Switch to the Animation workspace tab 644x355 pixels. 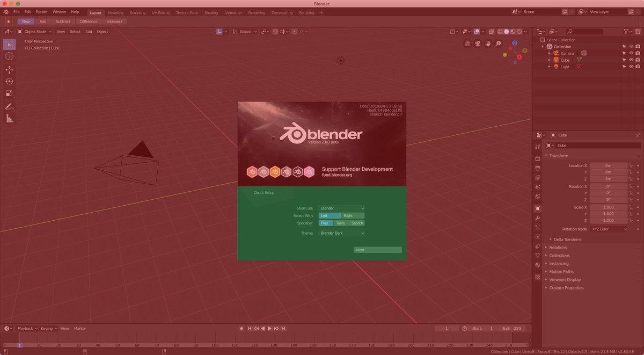(233, 12)
